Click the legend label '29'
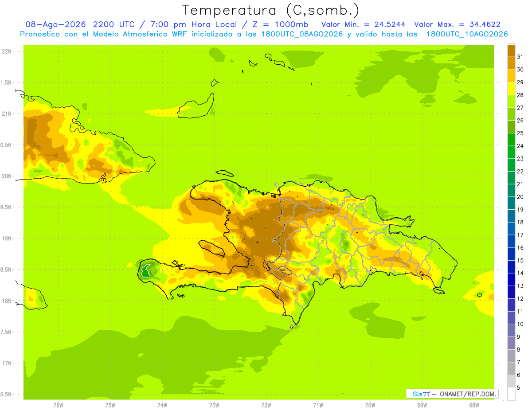 coord(520,82)
